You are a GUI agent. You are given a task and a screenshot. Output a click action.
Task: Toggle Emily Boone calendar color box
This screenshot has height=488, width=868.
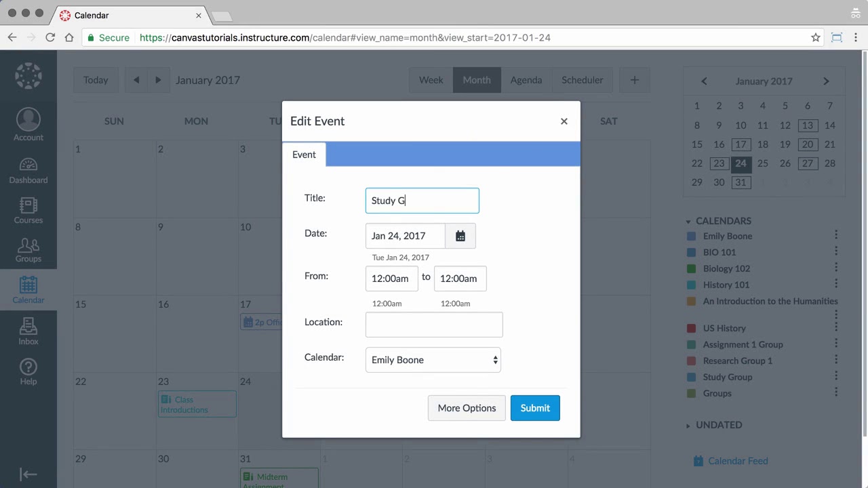[x=691, y=236]
